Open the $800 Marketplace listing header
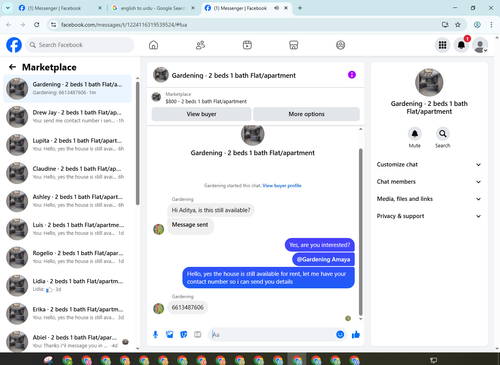500x365 pixels. coord(255,98)
